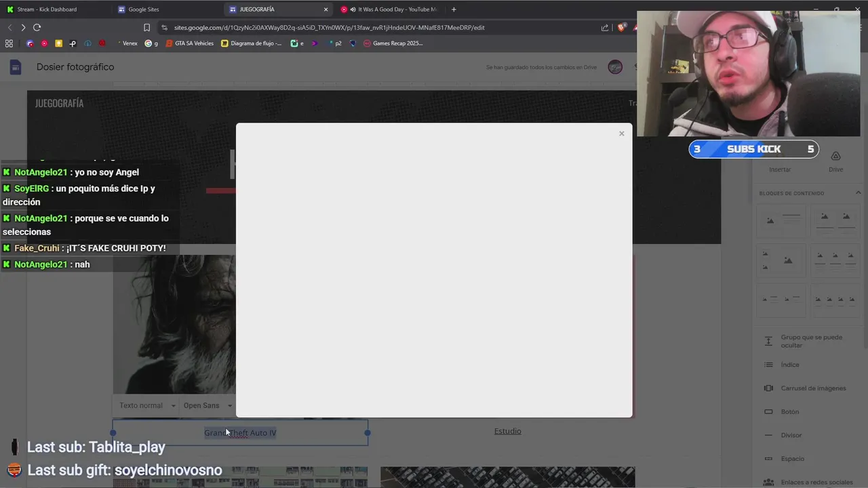This screenshot has width=868, height=488.
Task: Open a new browser tab
Action: (454, 9)
